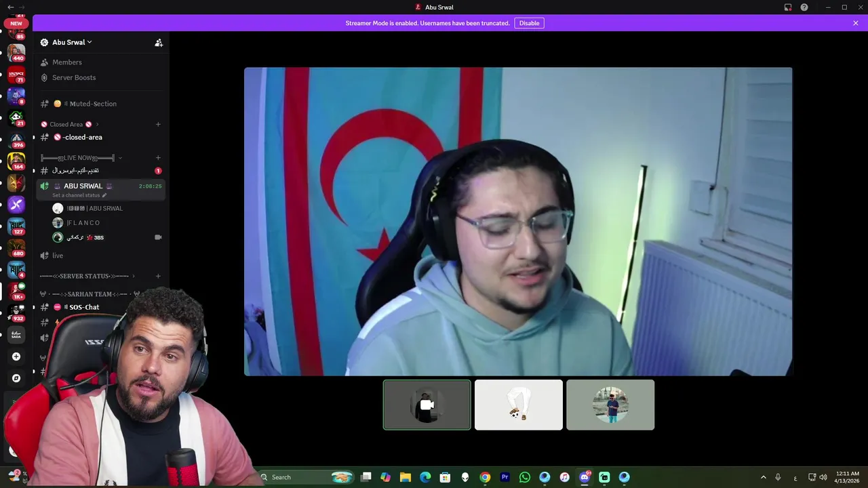Show hidden system tray icons
The width and height of the screenshot is (868, 488).
(x=763, y=477)
